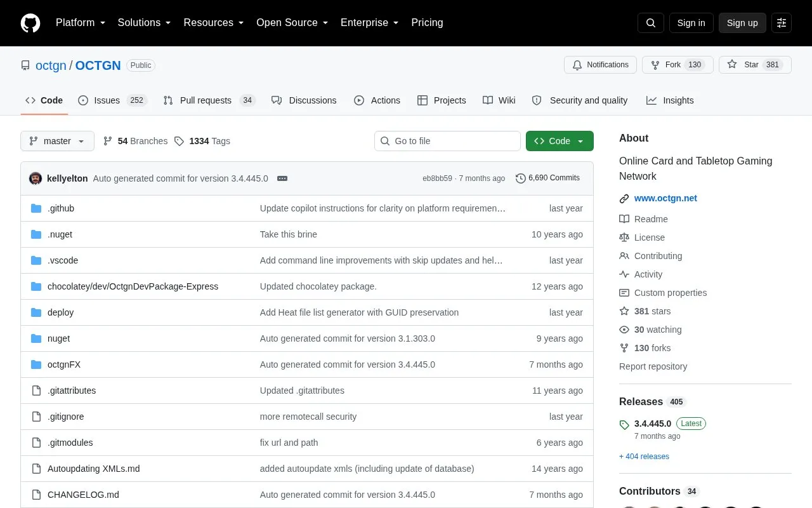Click the .gitattributes file icon

(36, 391)
